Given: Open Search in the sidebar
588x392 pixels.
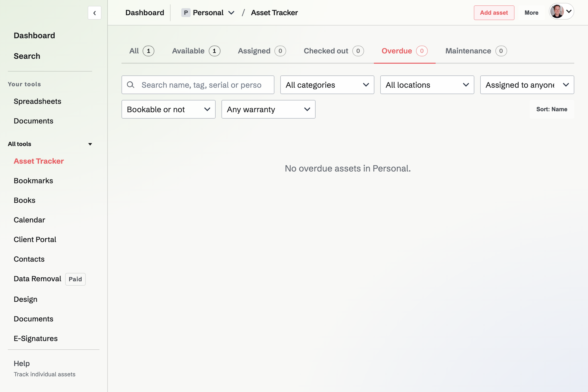Looking at the screenshot, I should (x=27, y=56).
